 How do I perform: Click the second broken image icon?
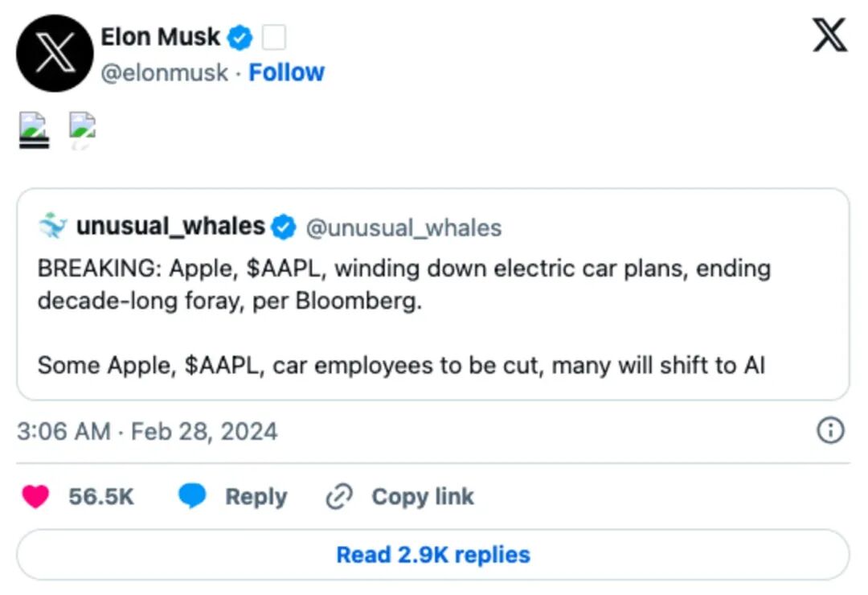[82, 129]
